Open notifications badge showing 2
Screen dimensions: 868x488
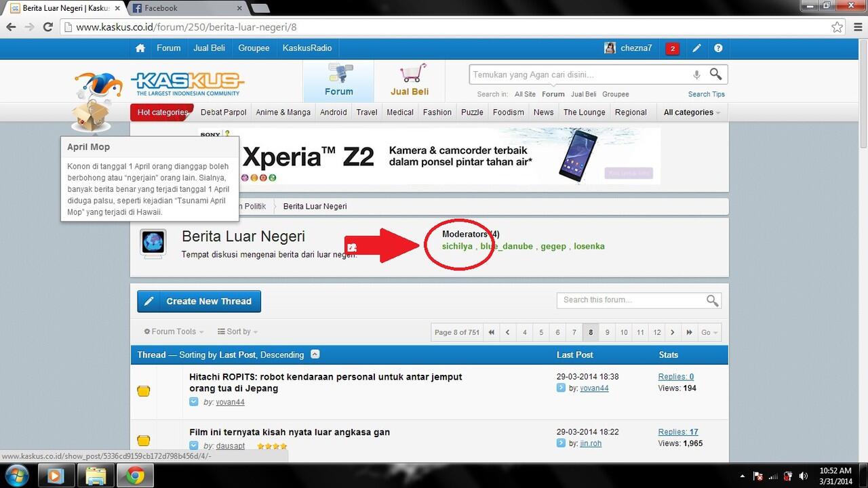pos(672,48)
